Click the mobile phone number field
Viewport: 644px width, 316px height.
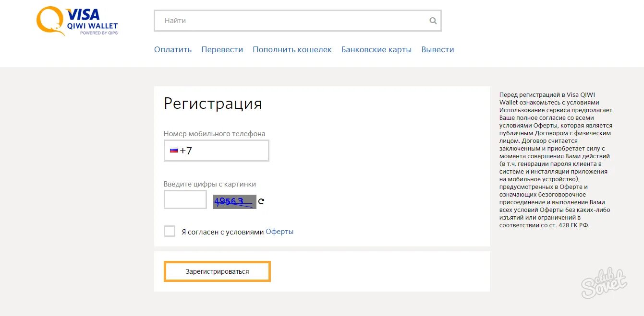coord(217,151)
